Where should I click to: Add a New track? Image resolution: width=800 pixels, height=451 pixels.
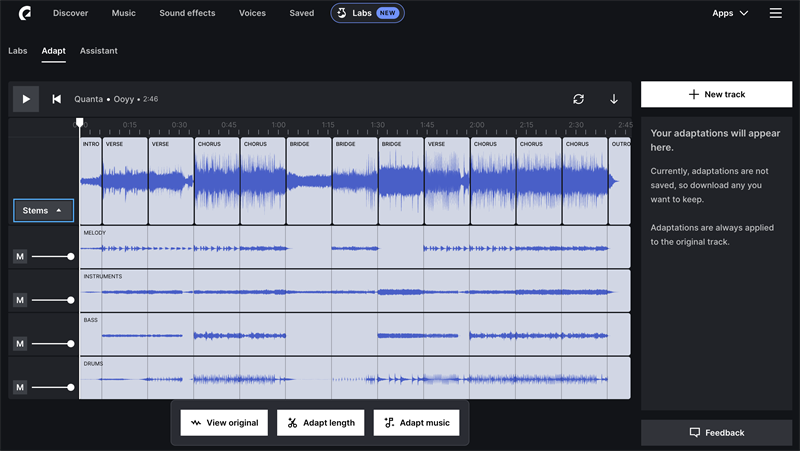(x=716, y=94)
